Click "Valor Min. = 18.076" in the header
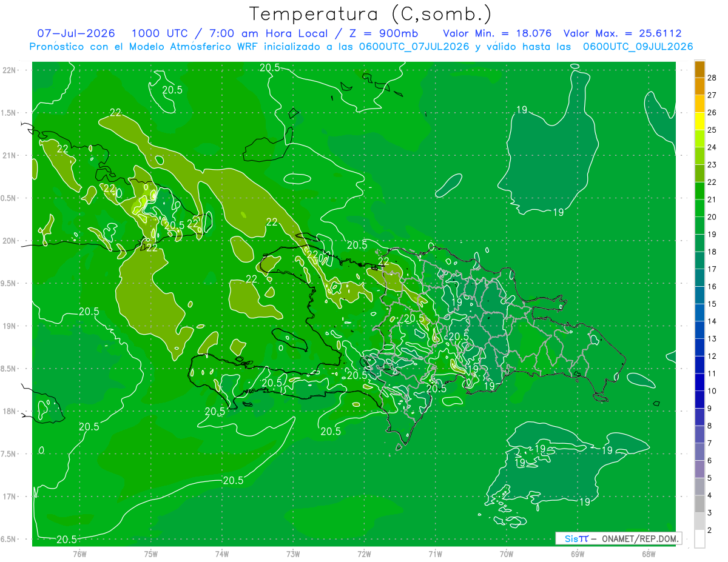728x562 pixels. coord(497,33)
